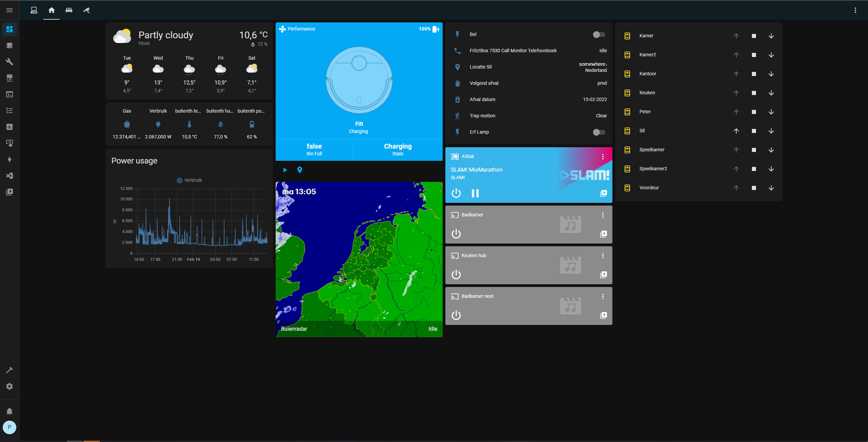868x442 pixels.
Task: Open the Badkamer nest three-dot menu
Action: 603,296
